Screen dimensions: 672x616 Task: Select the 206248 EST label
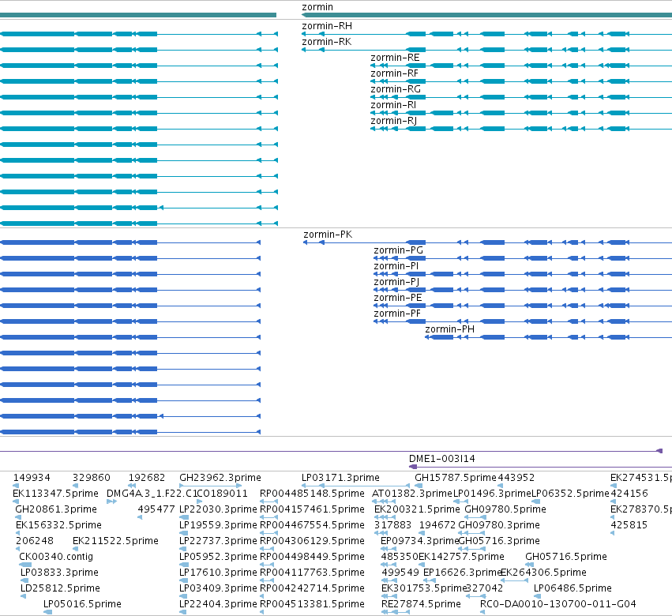pyautogui.click(x=35, y=541)
